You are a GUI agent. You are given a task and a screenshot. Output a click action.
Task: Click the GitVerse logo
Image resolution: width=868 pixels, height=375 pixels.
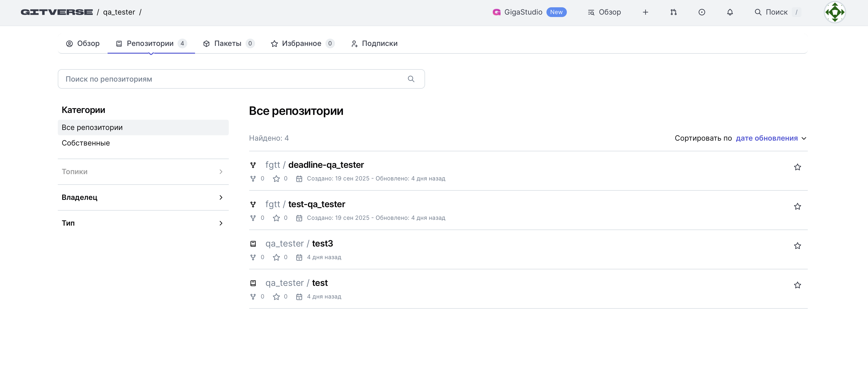click(x=57, y=12)
